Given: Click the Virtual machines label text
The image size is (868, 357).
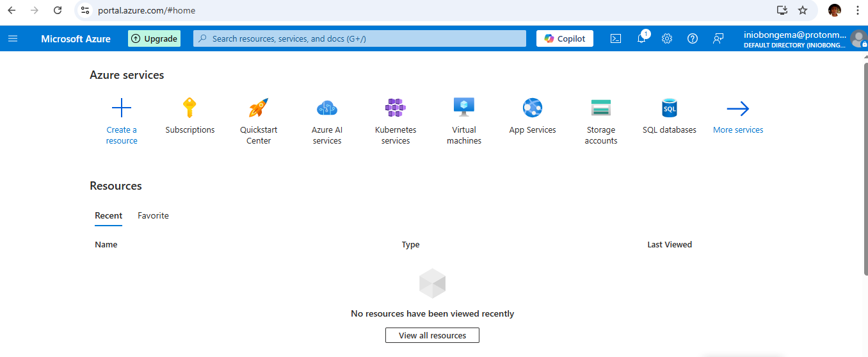Looking at the screenshot, I should tap(464, 135).
